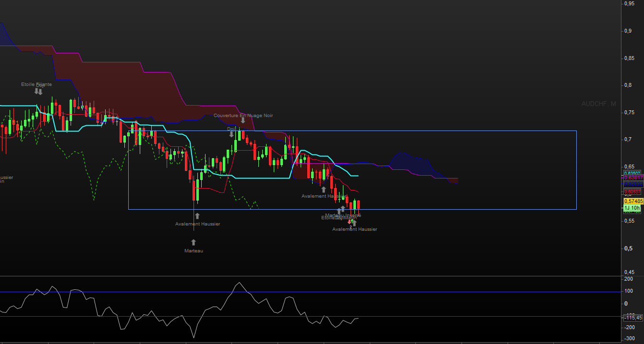Click the bottommost Avalement Haussier label

point(354,229)
